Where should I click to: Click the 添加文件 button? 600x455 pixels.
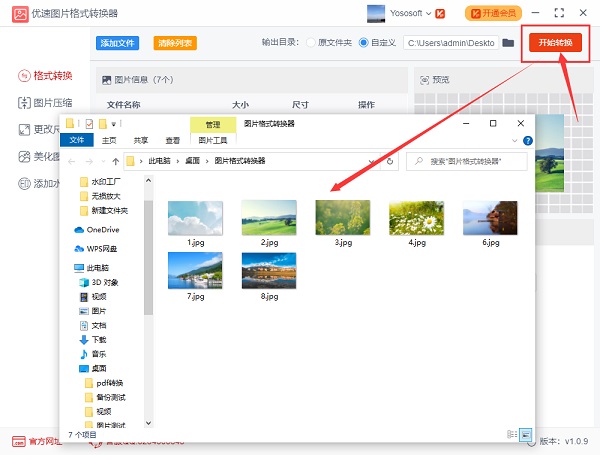pyautogui.click(x=118, y=43)
